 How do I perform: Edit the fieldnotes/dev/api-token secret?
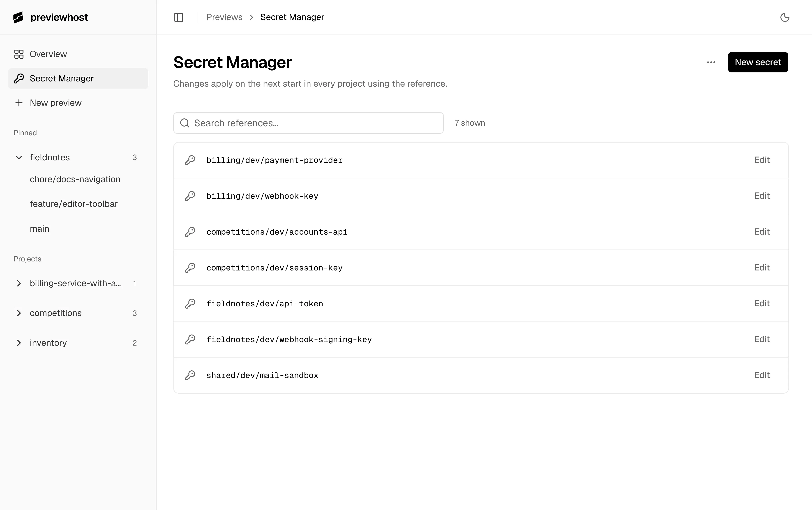[x=762, y=304]
